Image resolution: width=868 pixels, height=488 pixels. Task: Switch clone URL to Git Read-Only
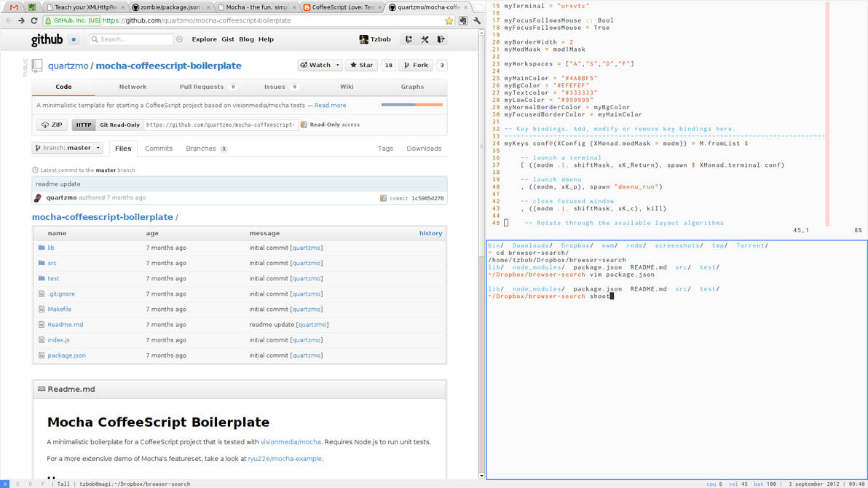[x=119, y=125]
